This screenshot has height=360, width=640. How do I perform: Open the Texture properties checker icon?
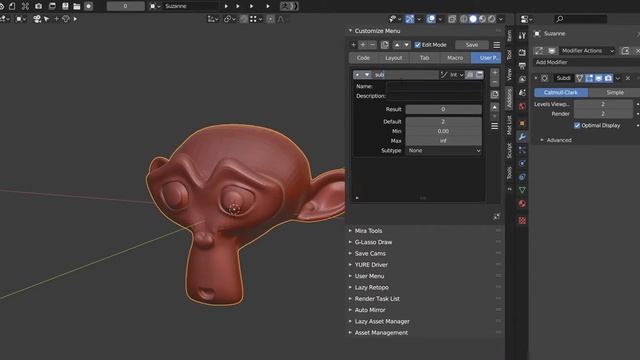(522, 221)
